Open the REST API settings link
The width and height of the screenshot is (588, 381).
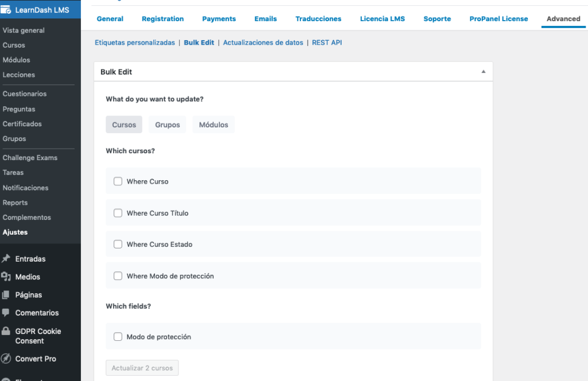point(327,42)
